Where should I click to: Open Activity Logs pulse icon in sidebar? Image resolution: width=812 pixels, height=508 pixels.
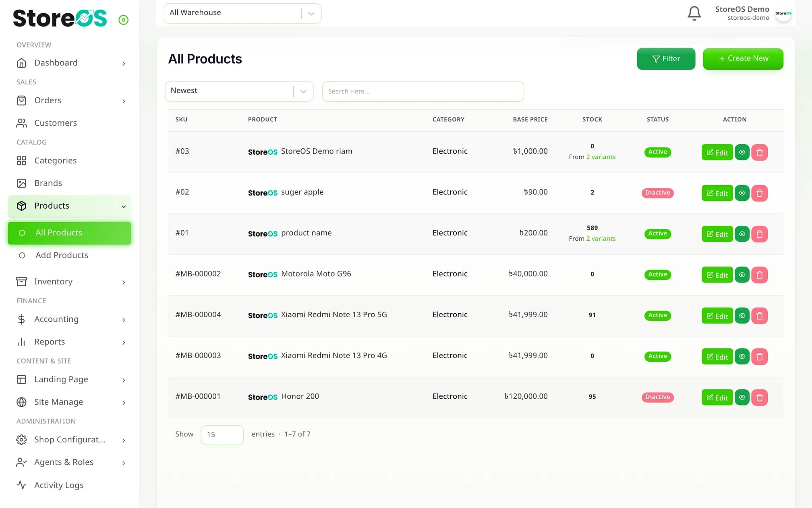[x=22, y=485]
